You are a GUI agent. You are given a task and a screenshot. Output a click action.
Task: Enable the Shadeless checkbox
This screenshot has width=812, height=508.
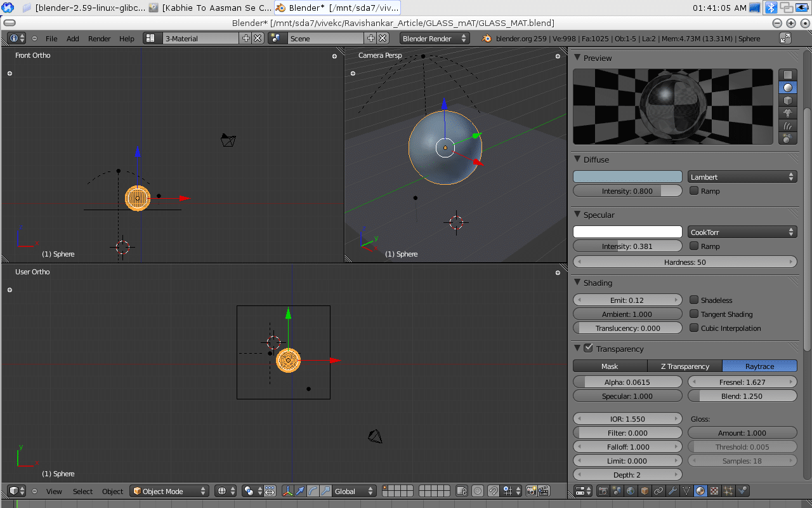pos(694,300)
